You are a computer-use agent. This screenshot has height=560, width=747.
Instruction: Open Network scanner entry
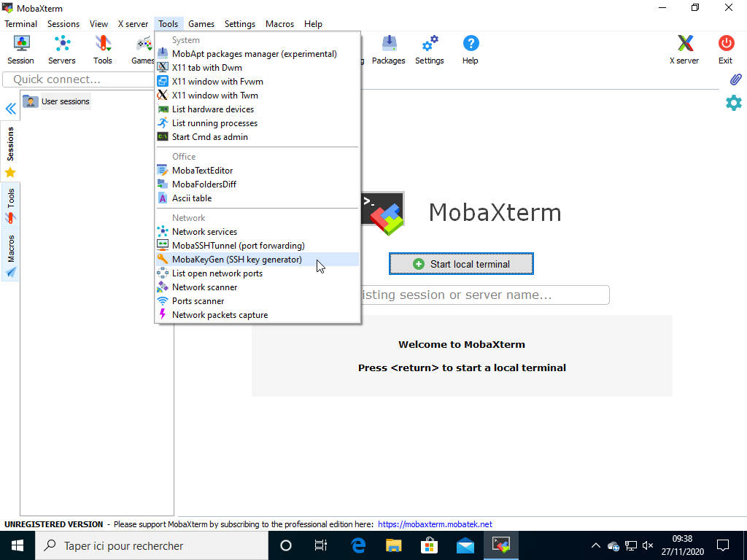click(258, 287)
